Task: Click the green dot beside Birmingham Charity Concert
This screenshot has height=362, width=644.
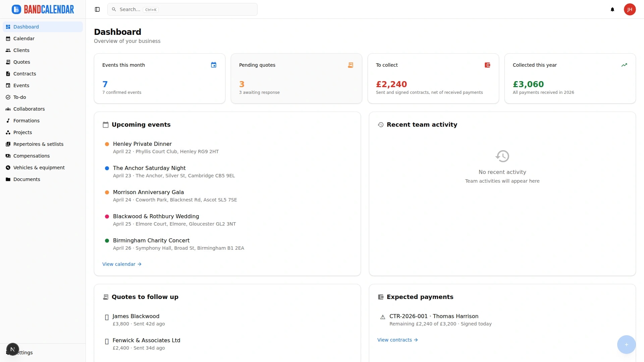Action: pos(107,241)
